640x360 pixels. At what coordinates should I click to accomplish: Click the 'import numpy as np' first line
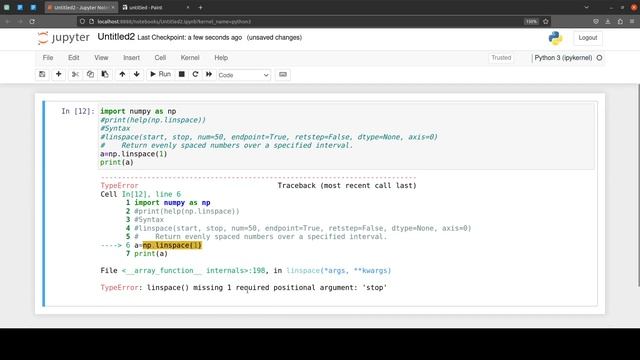coord(138,111)
